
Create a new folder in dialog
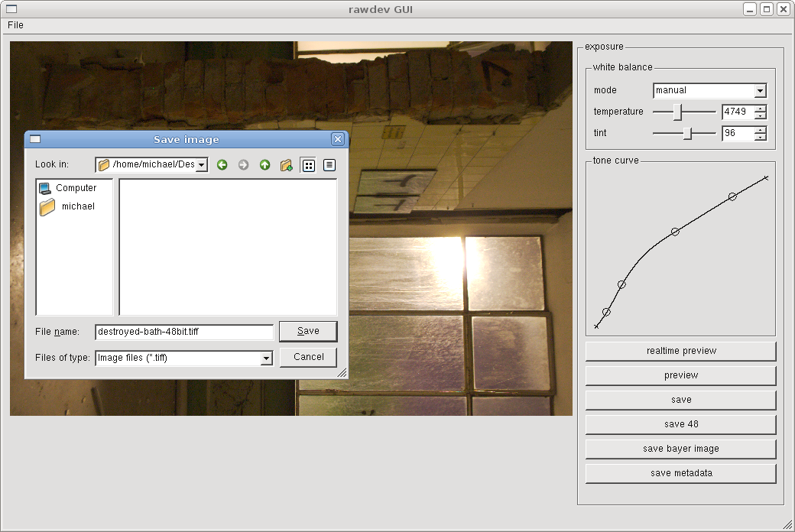point(287,164)
